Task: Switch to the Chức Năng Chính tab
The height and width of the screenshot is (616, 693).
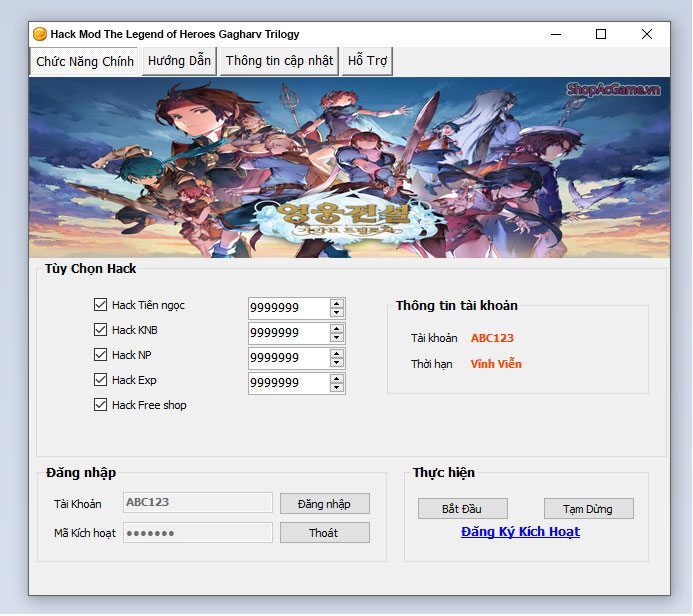Action: click(x=84, y=61)
